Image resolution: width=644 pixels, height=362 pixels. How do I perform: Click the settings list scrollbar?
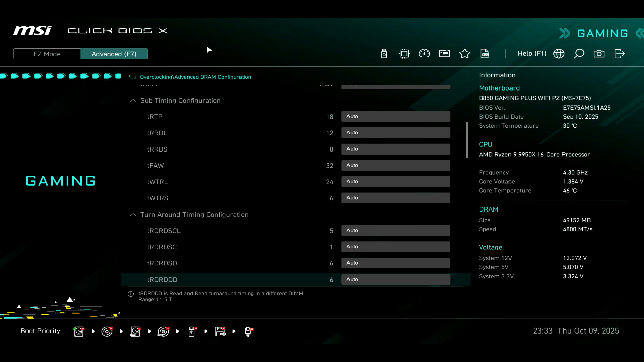point(467,140)
